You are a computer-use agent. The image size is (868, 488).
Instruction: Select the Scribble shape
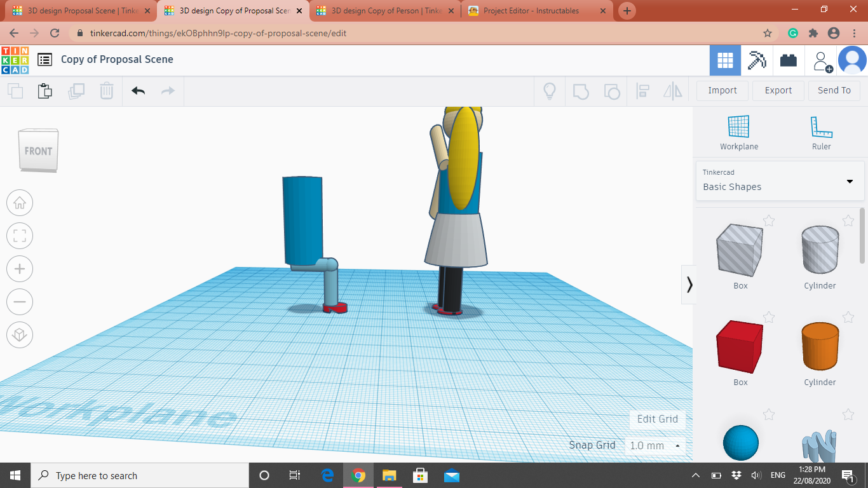coord(820,445)
